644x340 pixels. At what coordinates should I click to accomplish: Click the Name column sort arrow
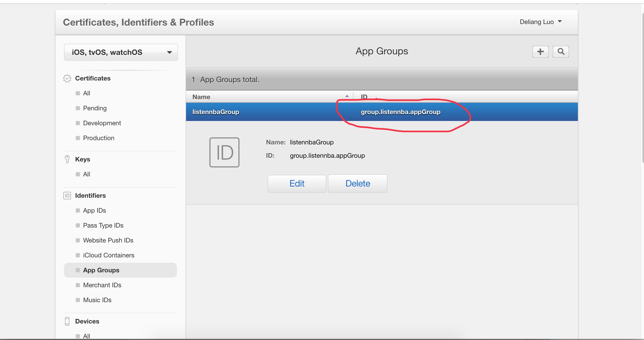[347, 96]
